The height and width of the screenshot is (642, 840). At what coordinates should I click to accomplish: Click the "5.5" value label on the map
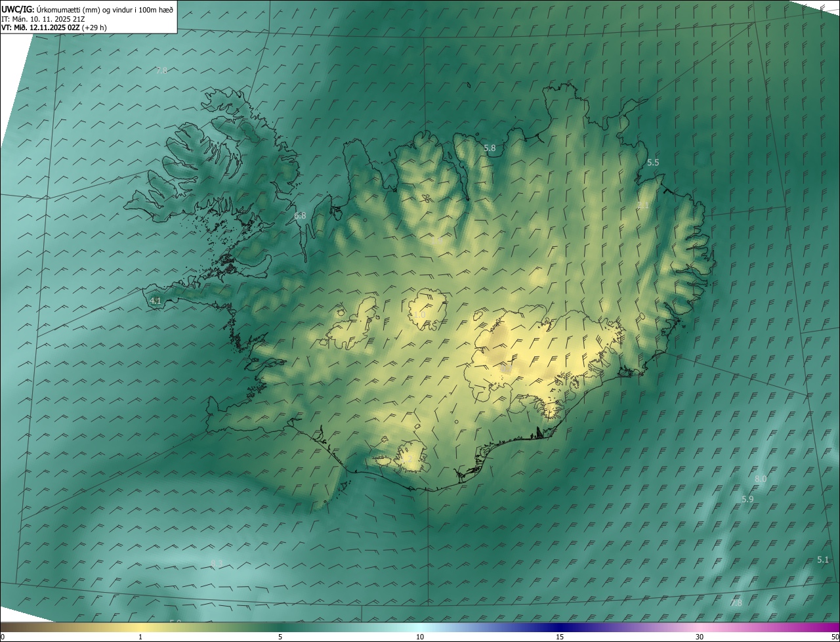click(x=653, y=162)
